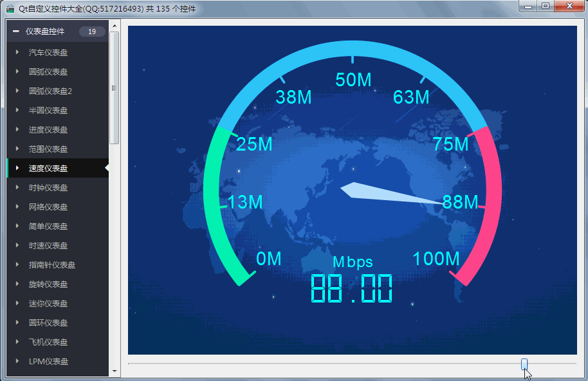Viewport: 588px width, 381px height.
Task: Open 时钟仪表盘 control
Action: (x=48, y=187)
